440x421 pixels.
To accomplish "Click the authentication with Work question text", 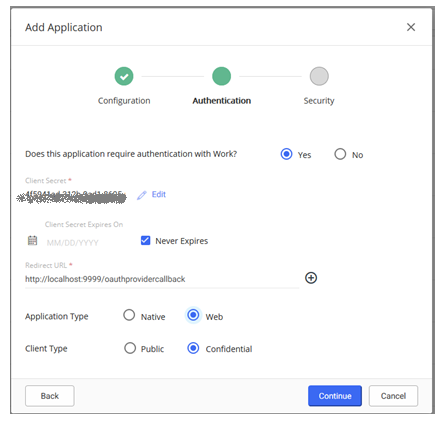I will click(131, 154).
